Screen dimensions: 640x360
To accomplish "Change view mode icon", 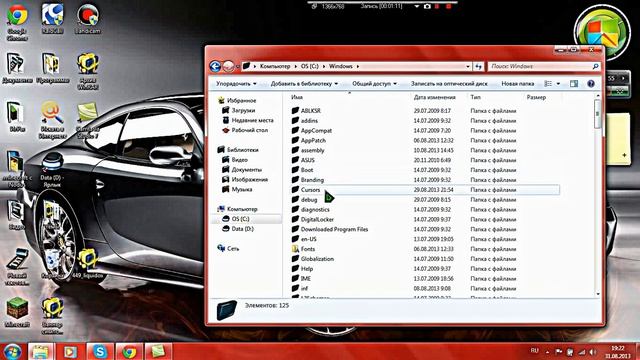I will click(x=548, y=84).
